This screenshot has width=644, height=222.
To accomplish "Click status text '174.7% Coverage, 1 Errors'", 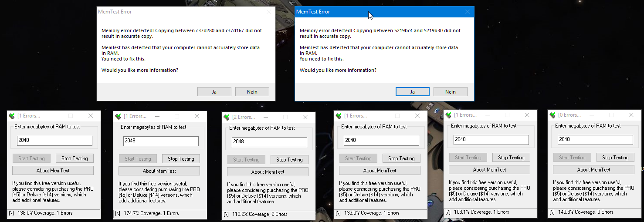I will [x=151, y=214].
